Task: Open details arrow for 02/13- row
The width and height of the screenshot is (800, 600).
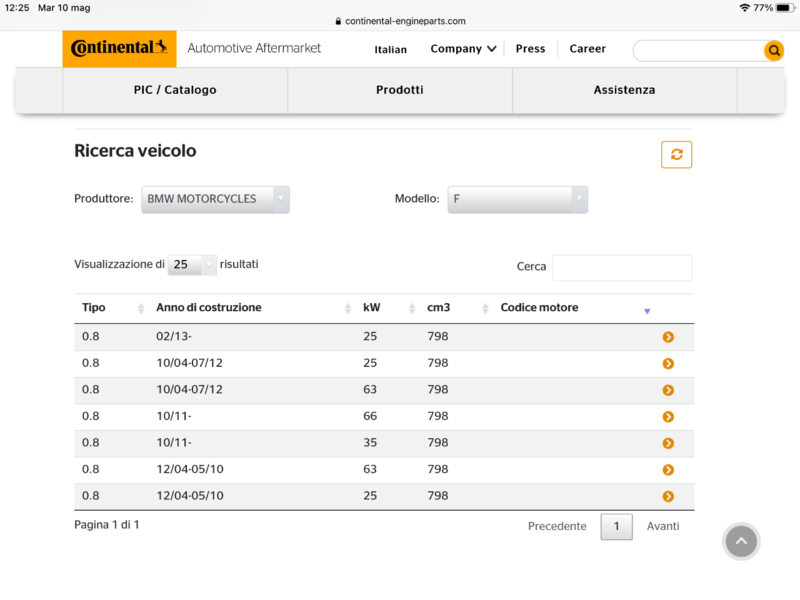Action: tap(668, 337)
